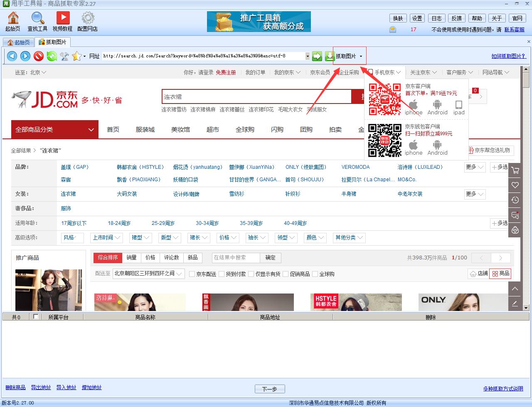Image resolution: width=532 pixels, height=407 pixels.
Task: Open 视频教程 video tutorials icon
Action: click(x=63, y=18)
